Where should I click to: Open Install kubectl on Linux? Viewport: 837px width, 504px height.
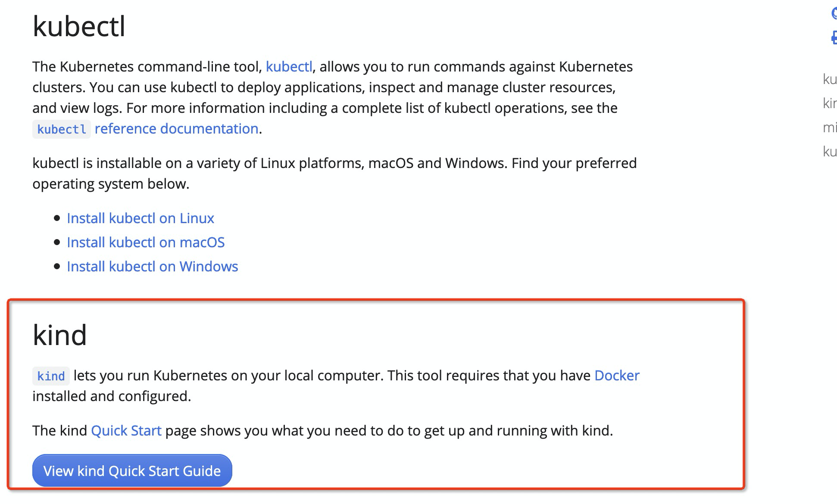coord(141,218)
